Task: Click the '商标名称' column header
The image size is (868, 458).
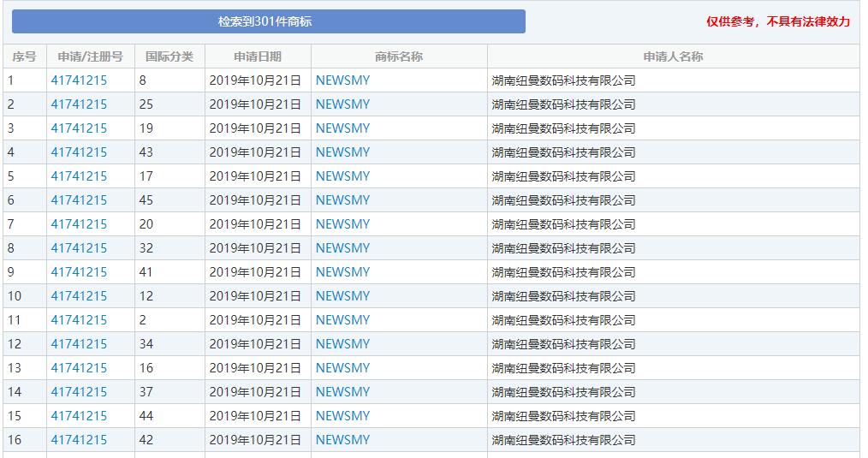Action: pos(399,57)
